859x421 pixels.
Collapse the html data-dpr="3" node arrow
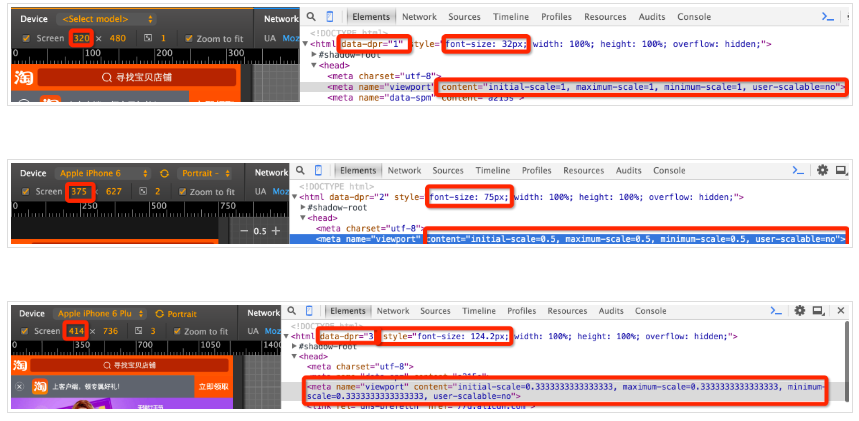286,336
